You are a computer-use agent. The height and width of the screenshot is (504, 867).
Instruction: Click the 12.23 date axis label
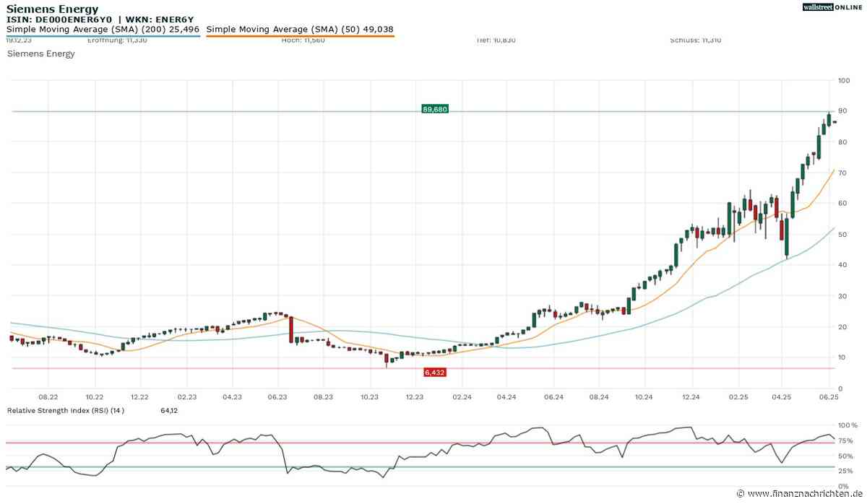point(415,397)
